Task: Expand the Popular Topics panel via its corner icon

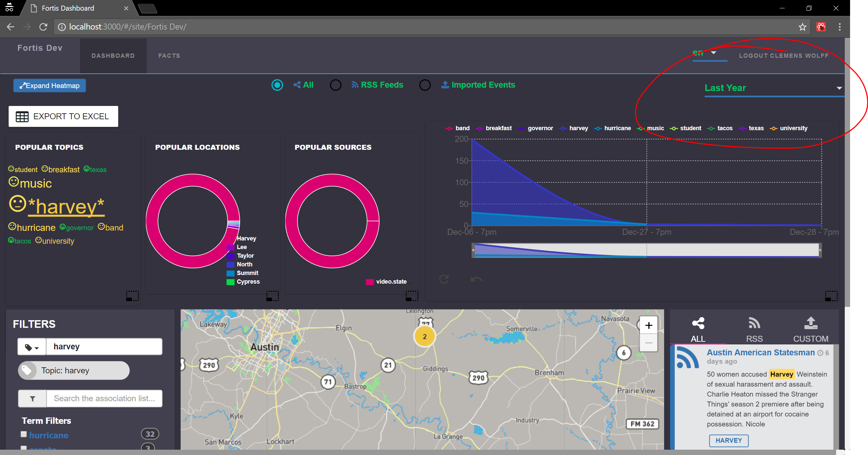Action: point(131,296)
